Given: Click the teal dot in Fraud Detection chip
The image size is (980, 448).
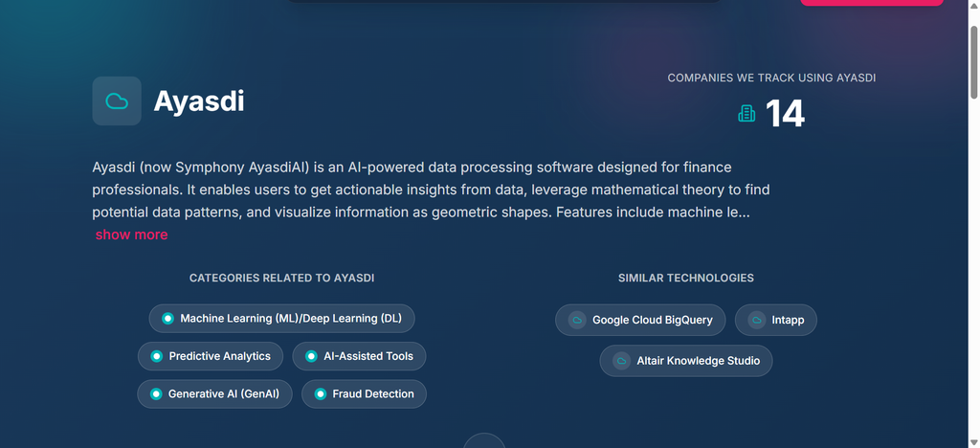Looking at the screenshot, I should pyautogui.click(x=320, y=394).
